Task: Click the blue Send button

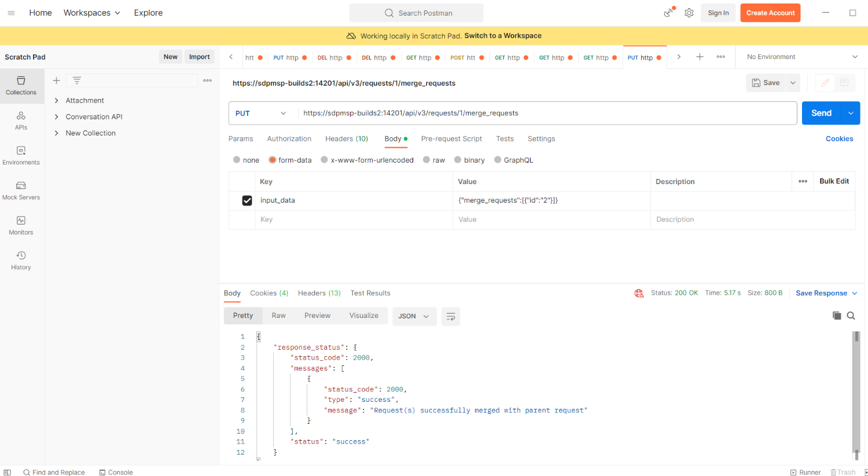Action: pos(821,113)
